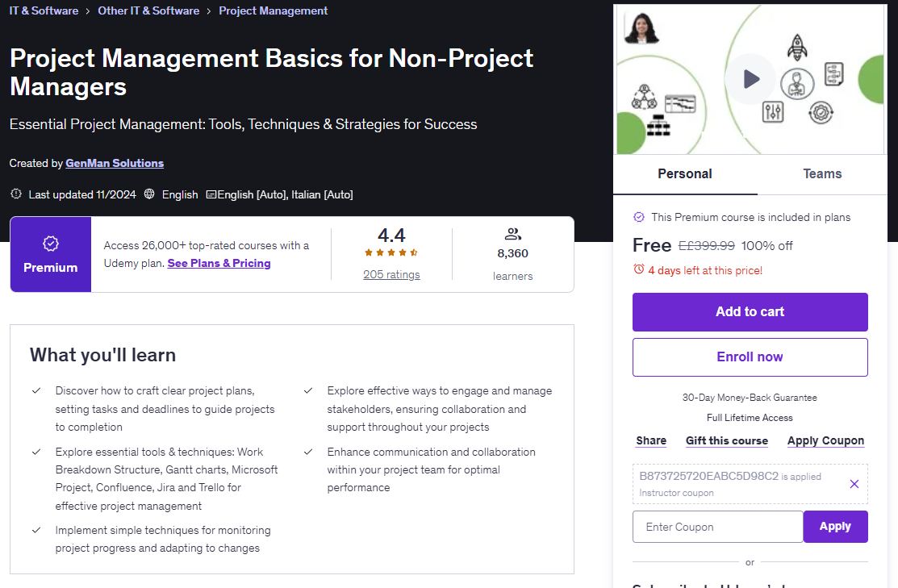Open See Plans & Pricing link
This screenshot has width=898, height=588.
(x=219, y=264)
